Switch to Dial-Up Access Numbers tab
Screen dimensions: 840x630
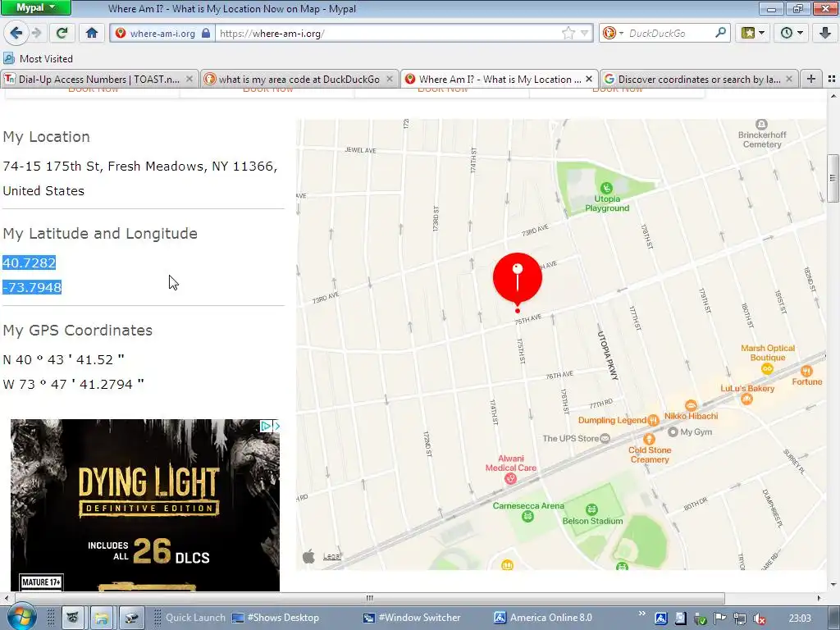(99, 80)
